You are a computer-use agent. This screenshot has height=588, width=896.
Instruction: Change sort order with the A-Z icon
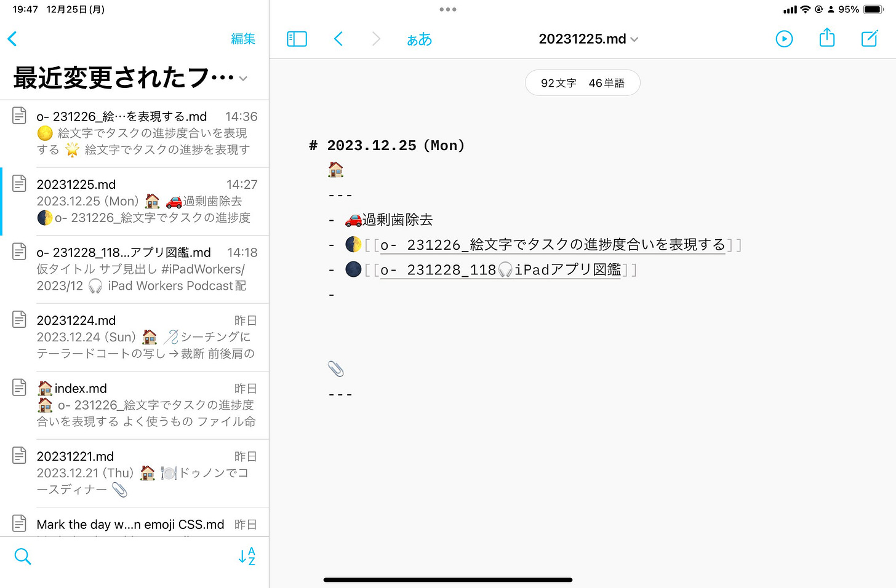[247, 556]
